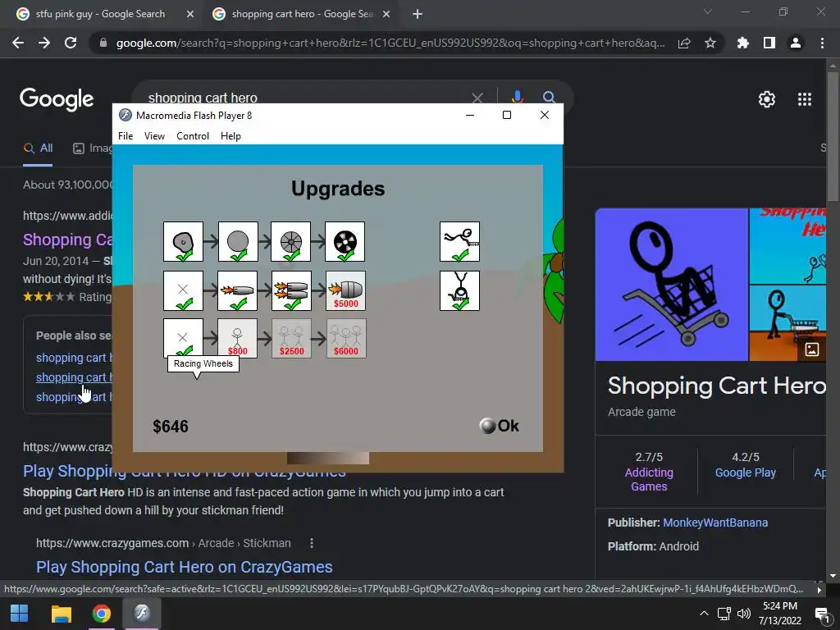Open View menu in Flash Player
Viewport: 840px width, 630px height.
point(154,136)
